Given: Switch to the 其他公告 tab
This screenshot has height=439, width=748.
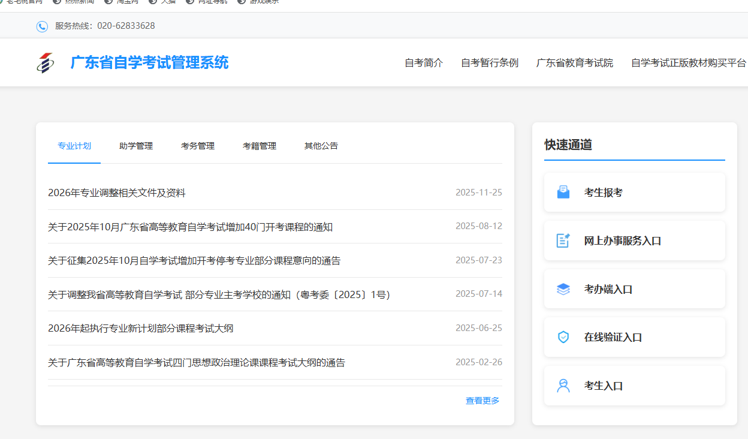Looking at the screenshot, I should click(321, 146).
